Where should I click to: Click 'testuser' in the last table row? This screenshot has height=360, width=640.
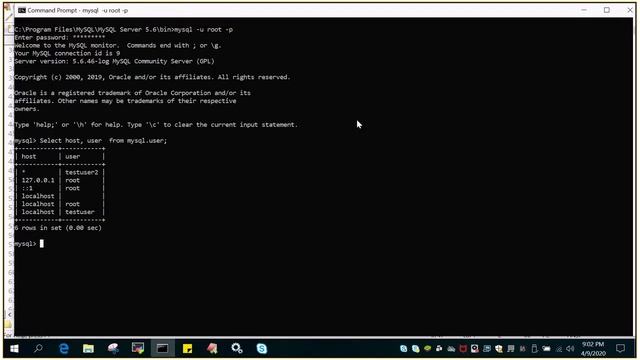[80, 212]
